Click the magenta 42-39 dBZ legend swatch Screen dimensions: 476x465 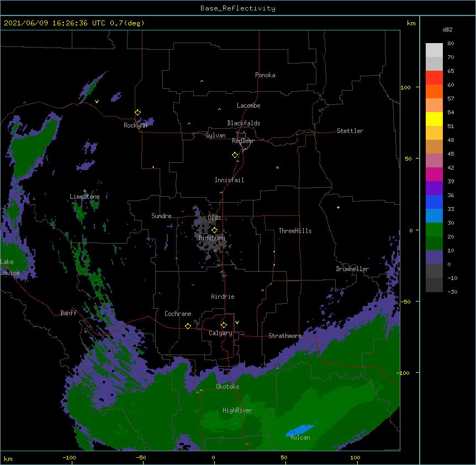coord(434,174)
